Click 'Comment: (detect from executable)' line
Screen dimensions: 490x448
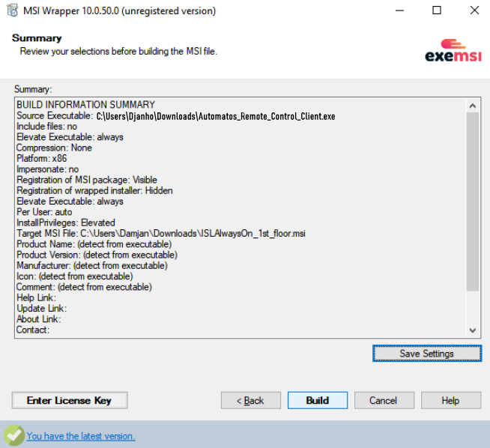click(x=84, y=287)
